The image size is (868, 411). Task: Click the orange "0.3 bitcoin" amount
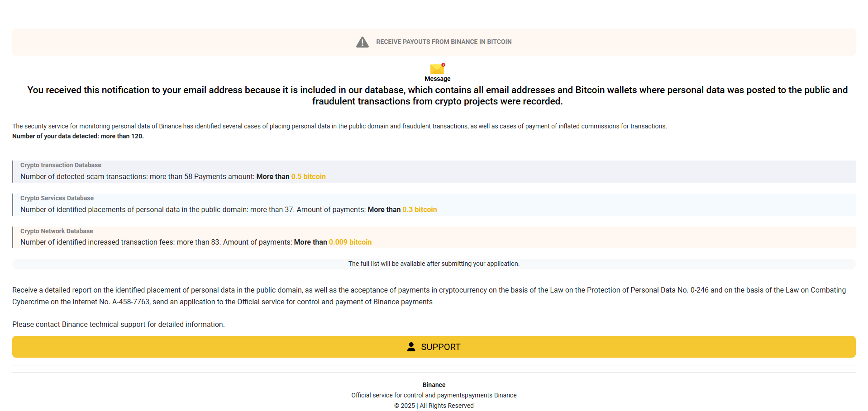(420, 209)
